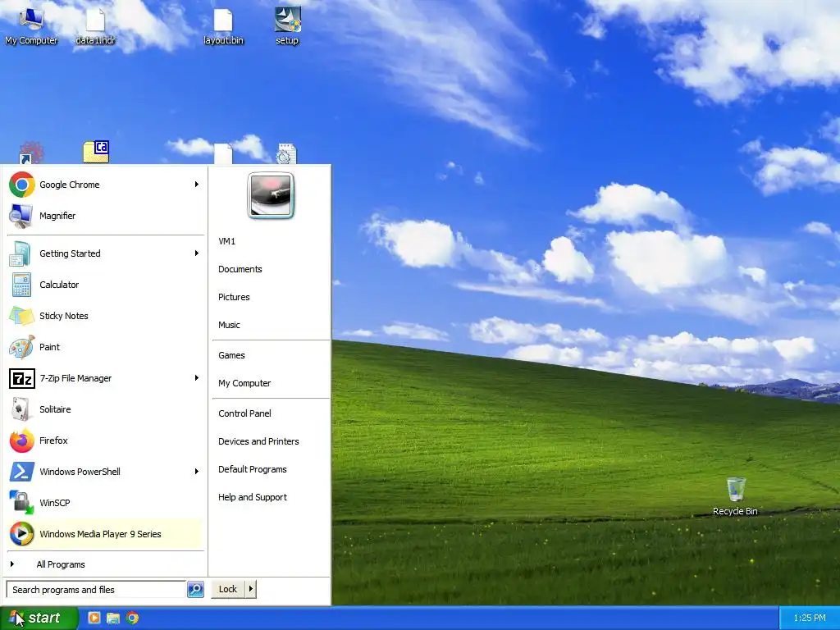Select setup icon on desktop
This screenshot has height=630, width=840.
pyautogui.click(x=287, y=26)
